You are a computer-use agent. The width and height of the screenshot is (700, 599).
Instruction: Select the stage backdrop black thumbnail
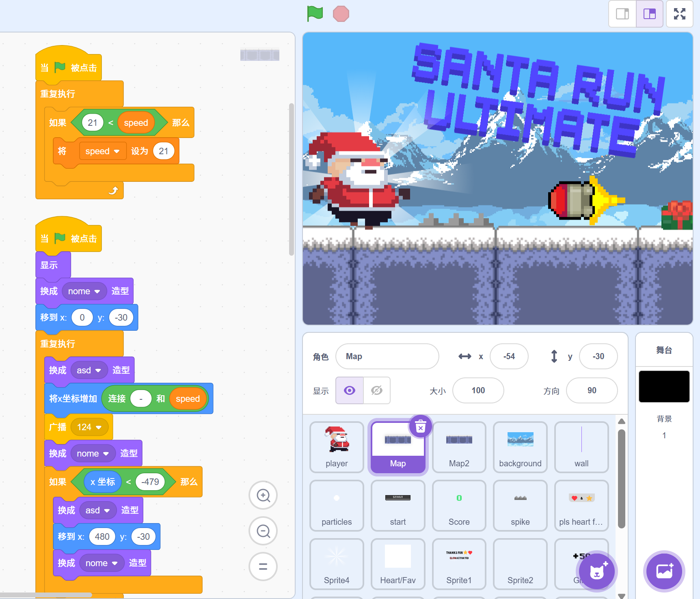(664, 386)
